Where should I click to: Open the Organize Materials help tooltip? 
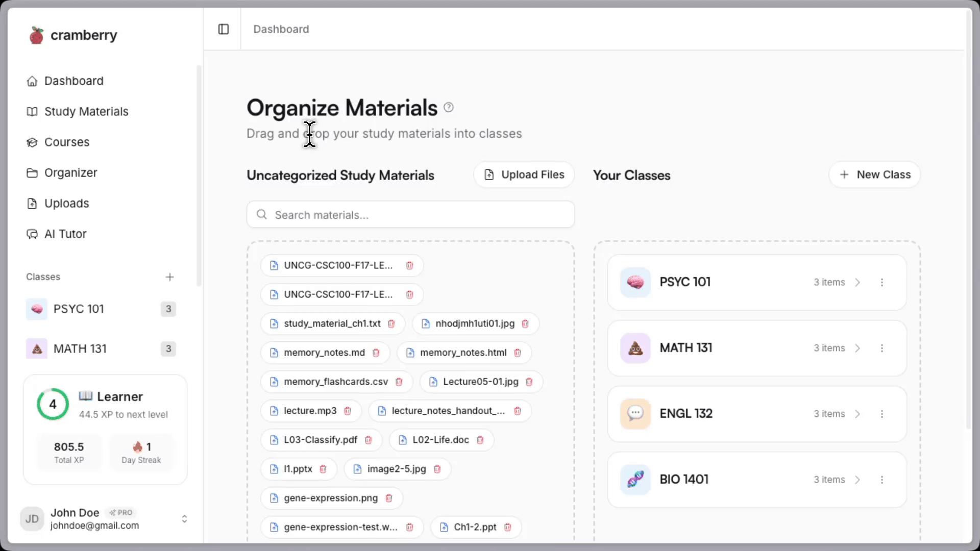449,107
